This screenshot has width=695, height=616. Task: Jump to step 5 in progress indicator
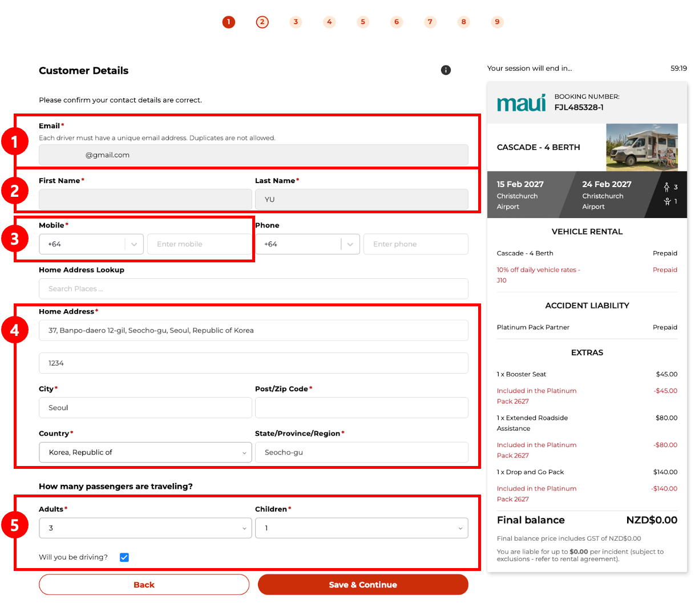363,22
